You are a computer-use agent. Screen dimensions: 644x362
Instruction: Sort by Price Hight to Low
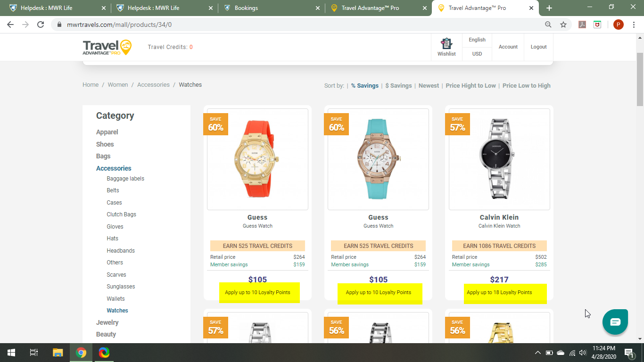pos(471,86)
